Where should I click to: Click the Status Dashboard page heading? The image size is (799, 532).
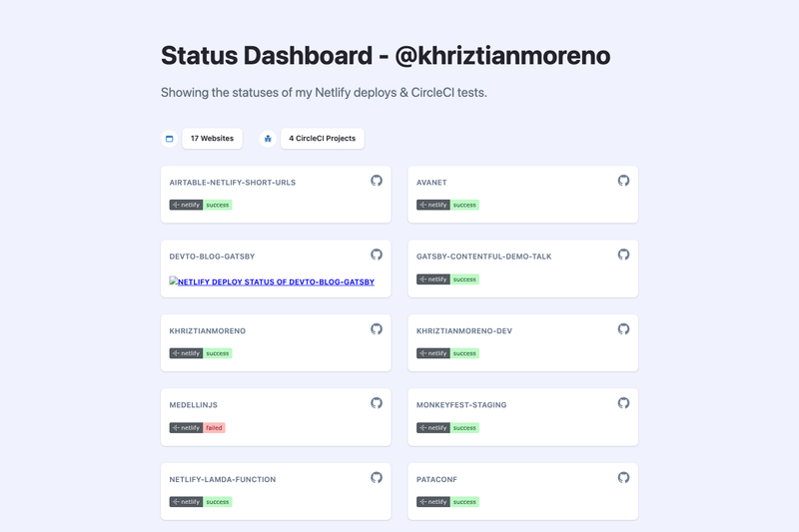386,56
